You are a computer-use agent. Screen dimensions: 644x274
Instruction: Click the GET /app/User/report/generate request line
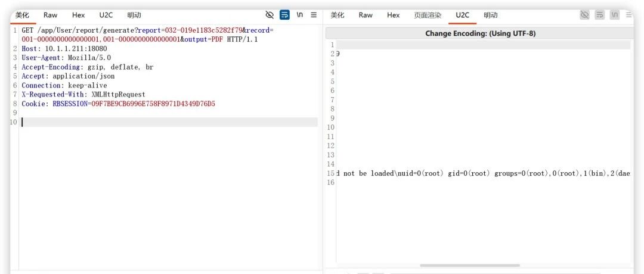coord(147,35)
